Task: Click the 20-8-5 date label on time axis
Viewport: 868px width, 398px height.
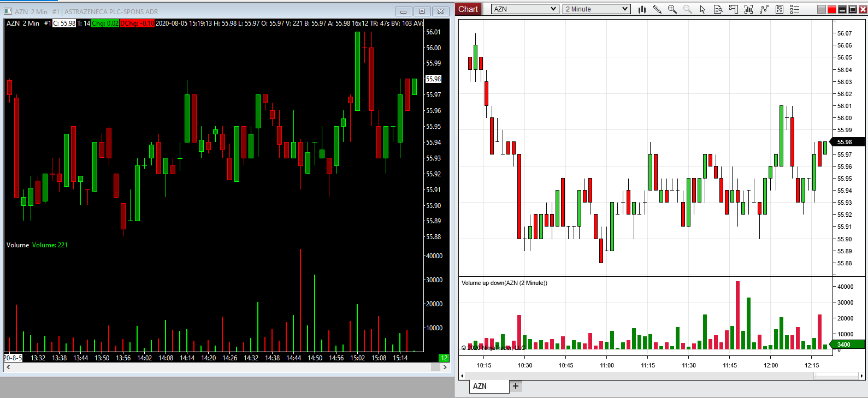Action: 13,358
